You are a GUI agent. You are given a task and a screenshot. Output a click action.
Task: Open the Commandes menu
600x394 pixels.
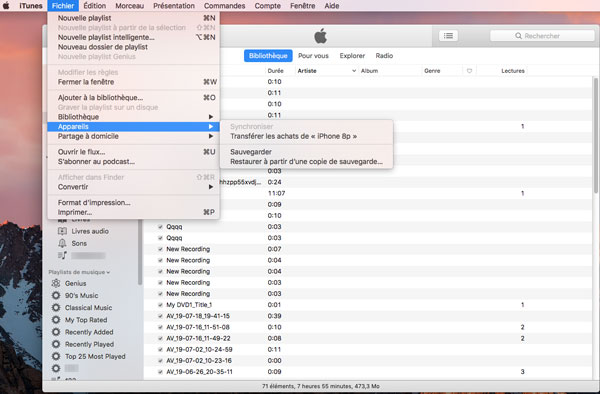coord(225,6)
